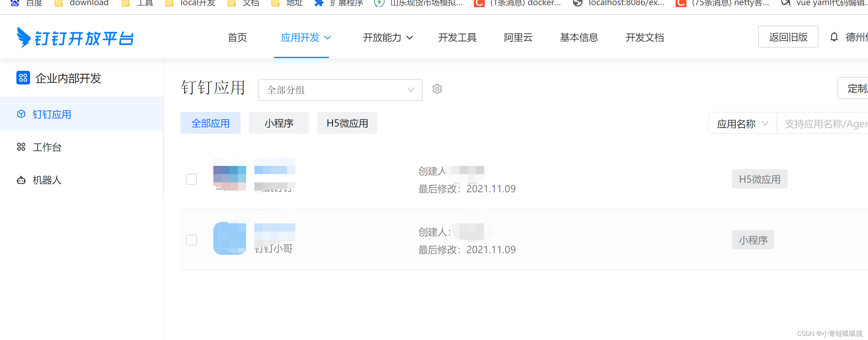Go to 首页 in top navigation

point(237,37)
